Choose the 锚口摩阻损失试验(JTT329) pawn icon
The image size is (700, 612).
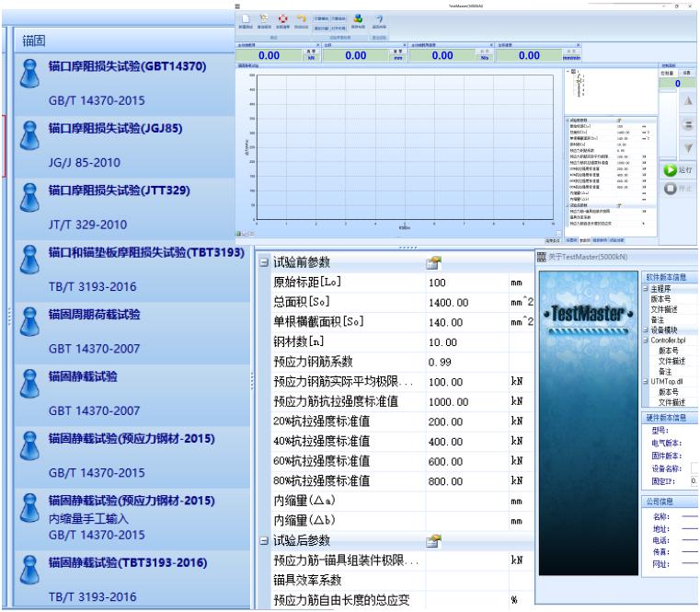coord(29,198)
